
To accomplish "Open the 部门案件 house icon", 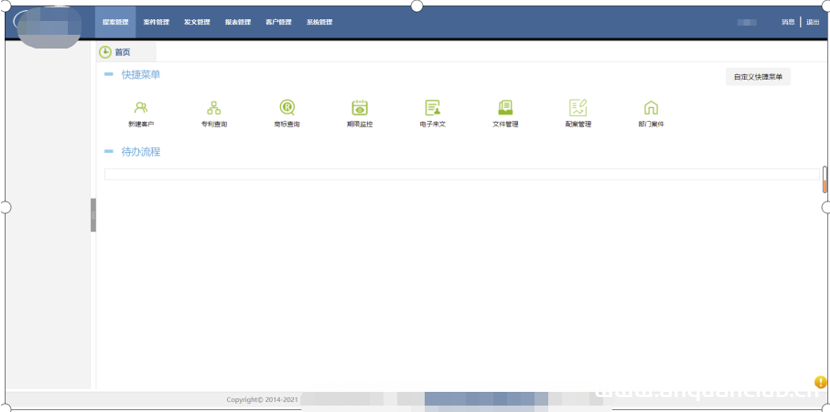I will coord(651,108).
